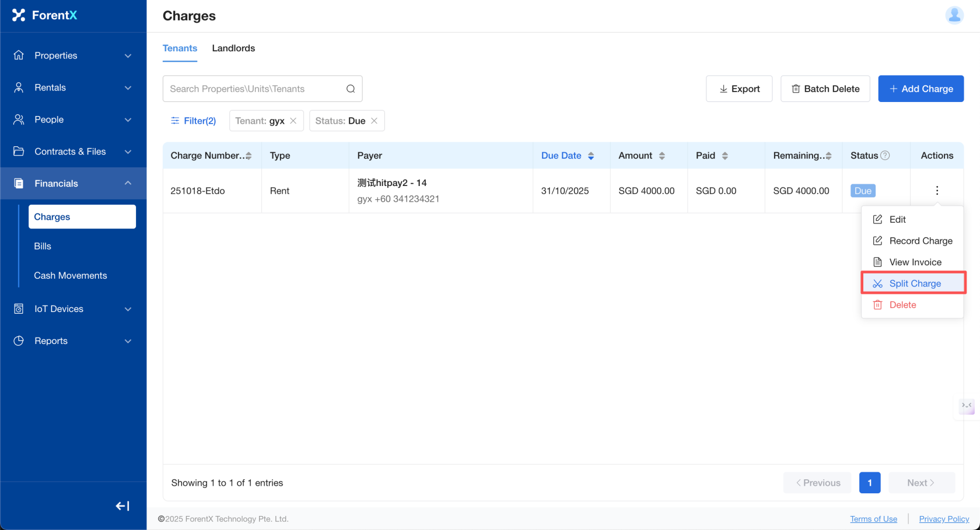Image resolution: width=980 pixels, height=530 pixels.
Task: Click the search magnifier icon
Action: 351,89
